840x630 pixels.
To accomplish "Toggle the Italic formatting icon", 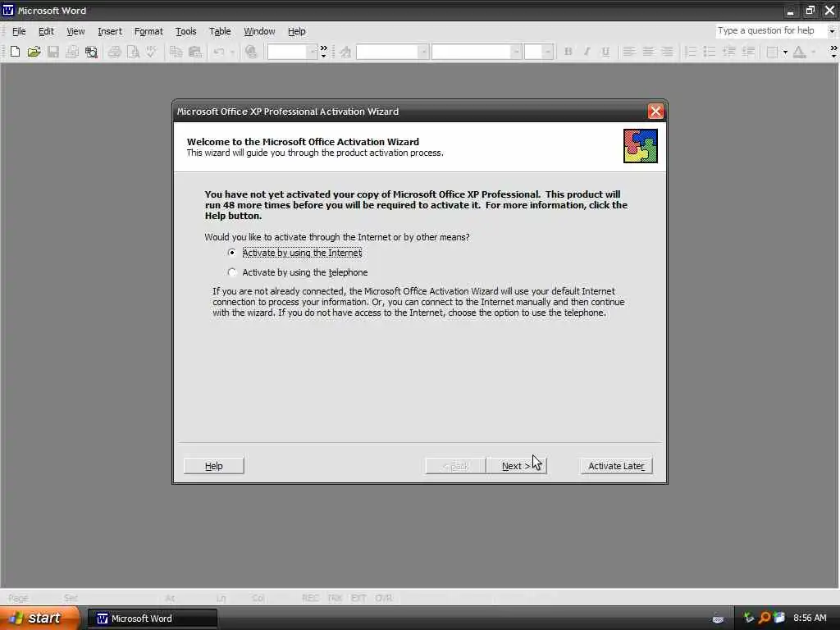I will tap(587, 52).
